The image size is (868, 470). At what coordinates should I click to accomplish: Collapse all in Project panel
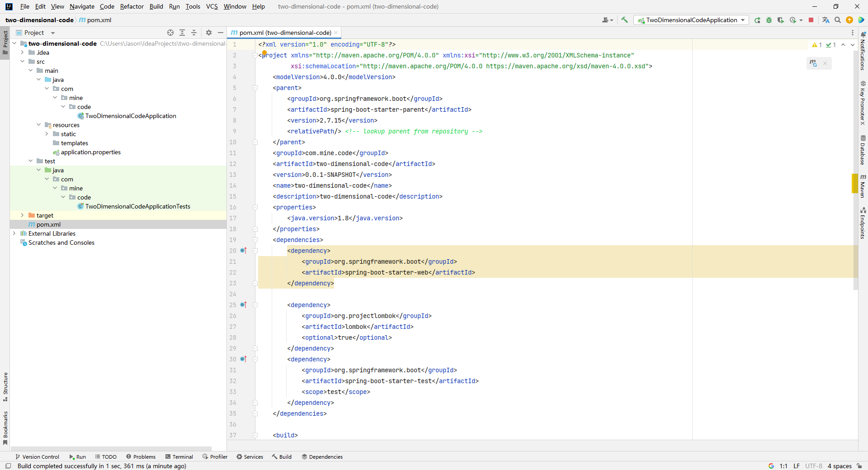(194, 33)
